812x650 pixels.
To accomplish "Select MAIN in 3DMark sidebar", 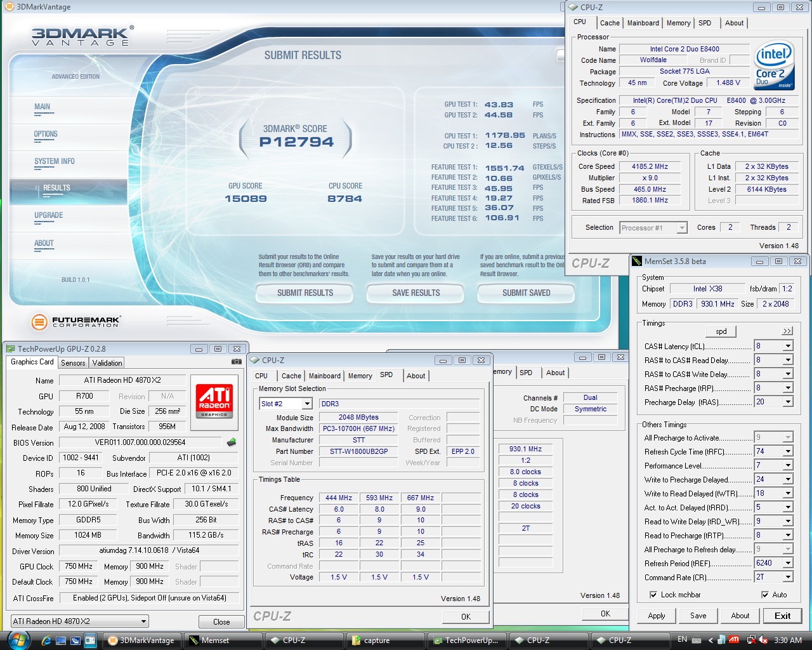I will [43, 107].
